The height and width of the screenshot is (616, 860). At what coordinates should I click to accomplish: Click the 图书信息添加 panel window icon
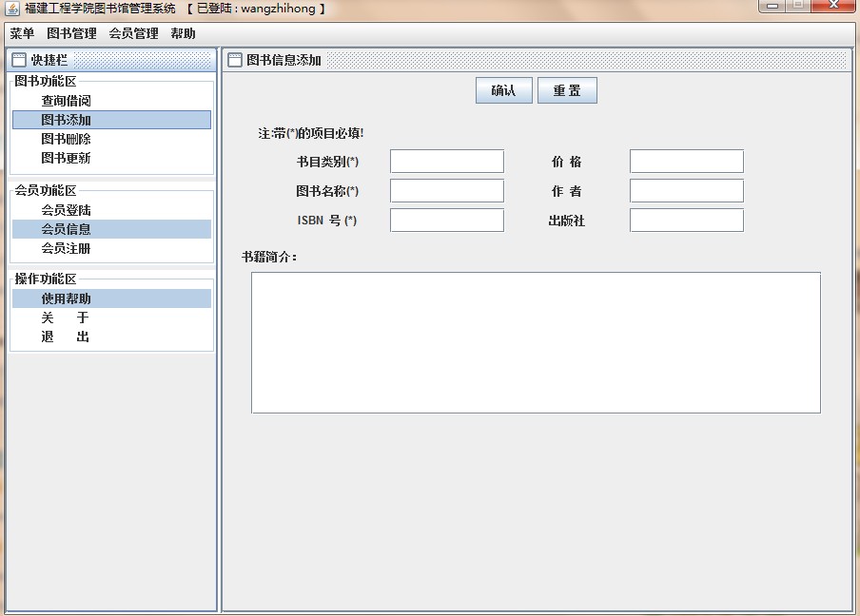click(x=235, y=60)
